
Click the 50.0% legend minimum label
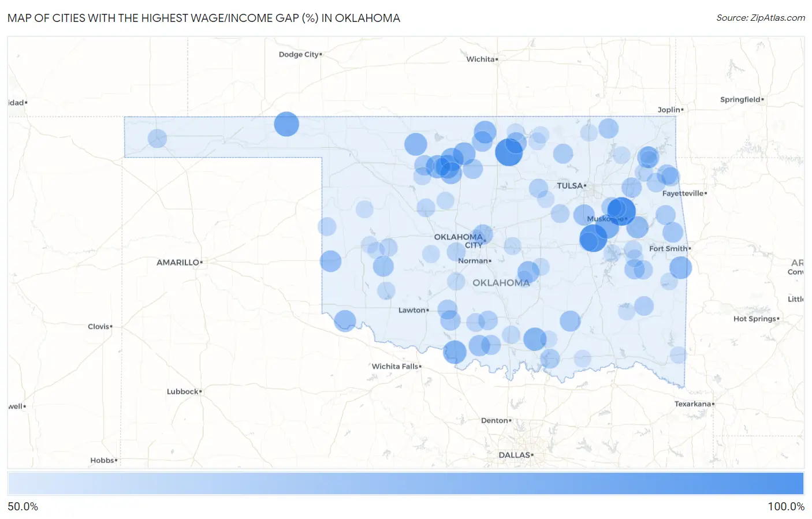point(23,507)
